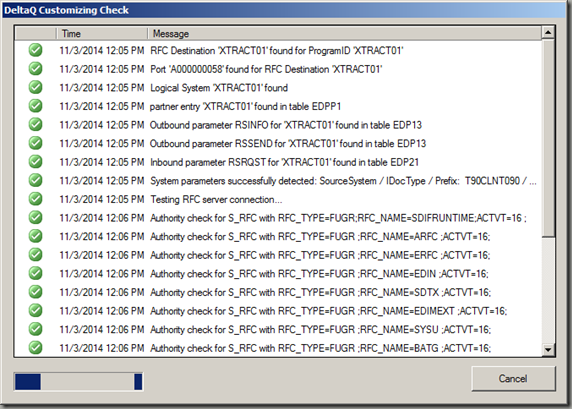
Task: Click green check icon for RFC Destination row
Action: click(35, 50)
